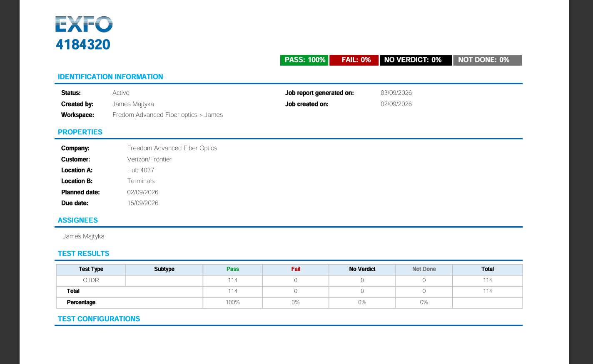Click the EXFO logo
This screenshot has width=593, height=364.
tap(84, 24)
